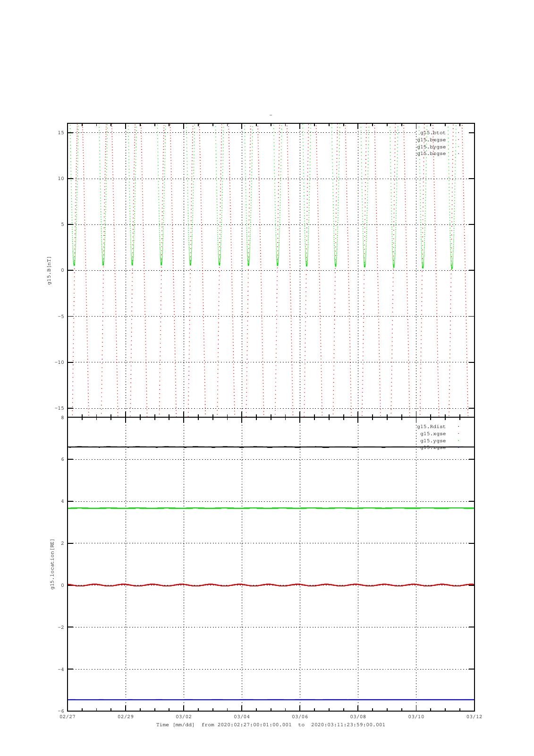Click the g15.xgse legend entry

tap(433, 434)
